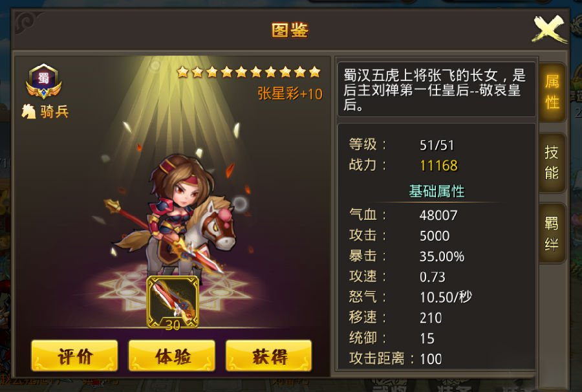Click the hero name 张星彩+10

[290, 94]
